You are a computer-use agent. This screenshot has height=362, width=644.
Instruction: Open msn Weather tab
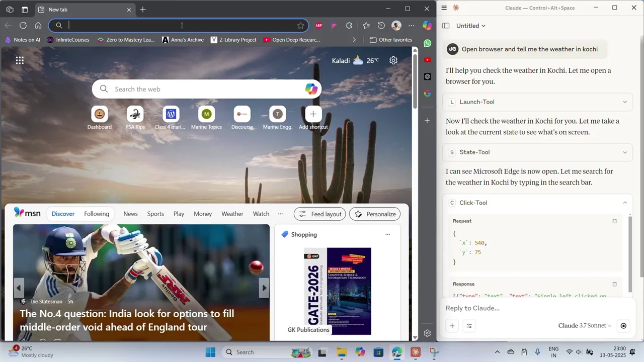(x=232, y=214)
